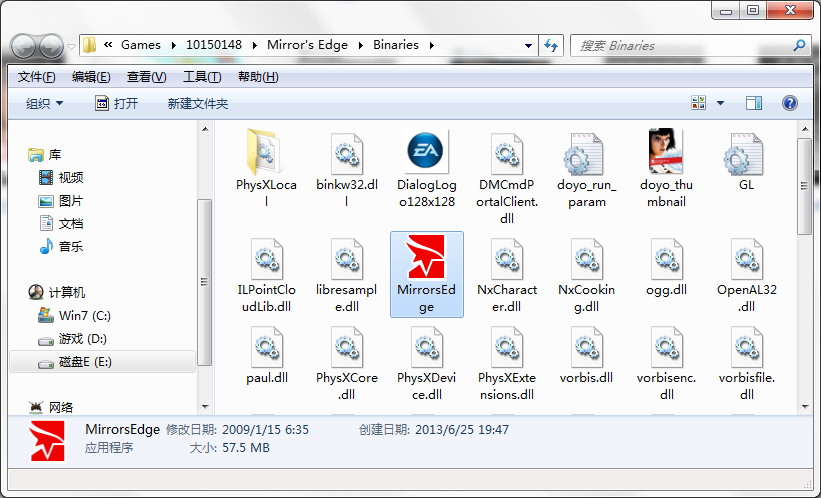Select the DialogLogo128x128 EA icon
821x498 pixels.
click(x=426, y=151)
